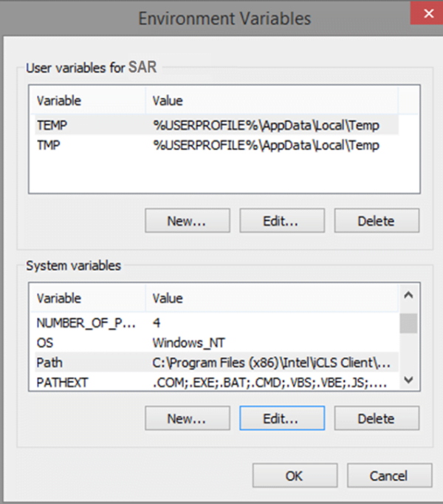
Task: Click New... under User variables
Action: point(188,220)
